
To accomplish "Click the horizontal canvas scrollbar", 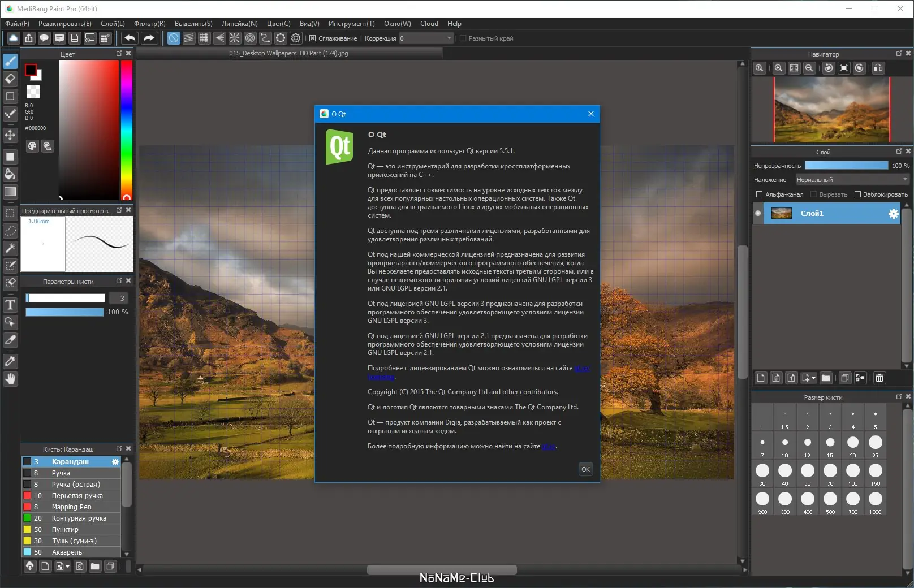I will tap(442, 570).
